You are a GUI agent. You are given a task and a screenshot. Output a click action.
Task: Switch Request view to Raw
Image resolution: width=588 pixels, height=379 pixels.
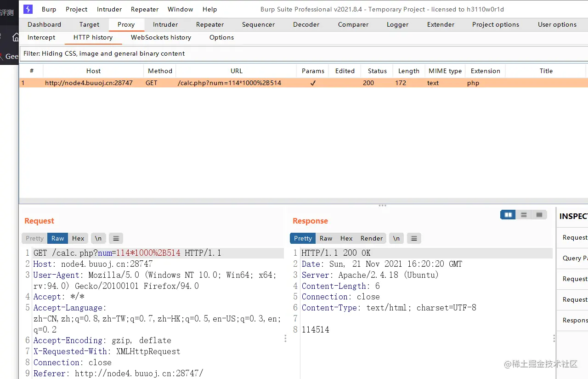pos(58,238)
